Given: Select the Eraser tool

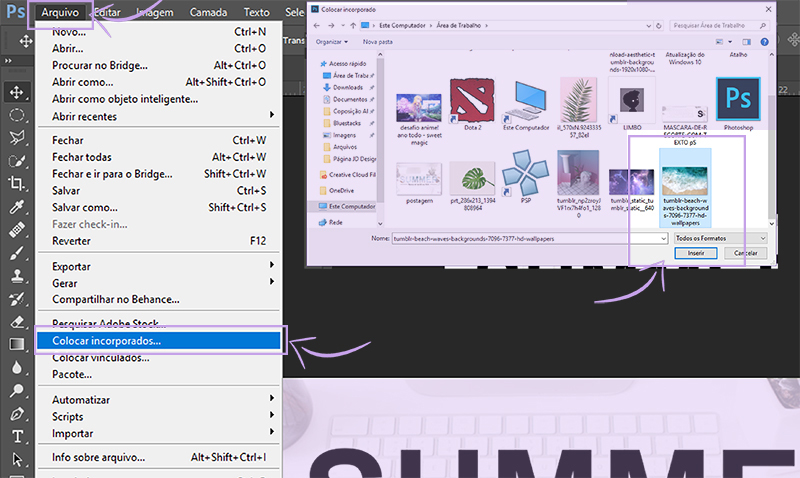Looking at the screenshot, I should 17,322.
